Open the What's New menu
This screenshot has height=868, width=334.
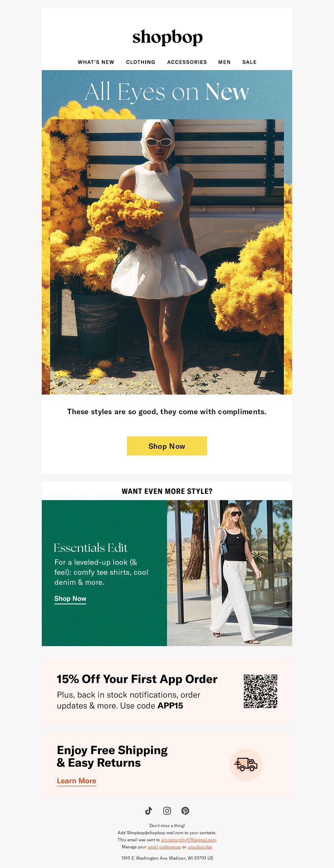click(96, 62)
